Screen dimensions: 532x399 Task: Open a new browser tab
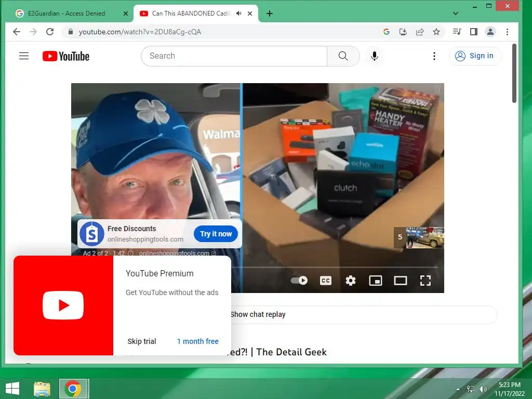[x=270, y=14]
